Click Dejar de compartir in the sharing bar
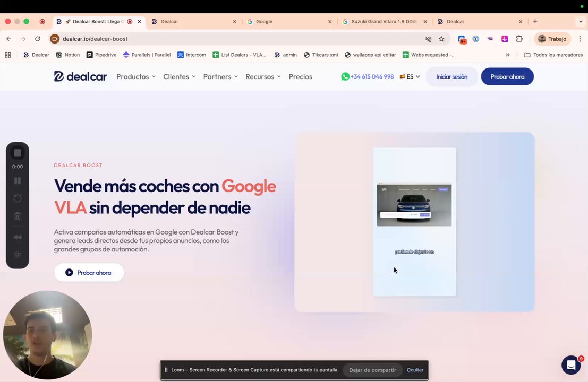Viewport: 588px width, 382px height. coord(372,370)
